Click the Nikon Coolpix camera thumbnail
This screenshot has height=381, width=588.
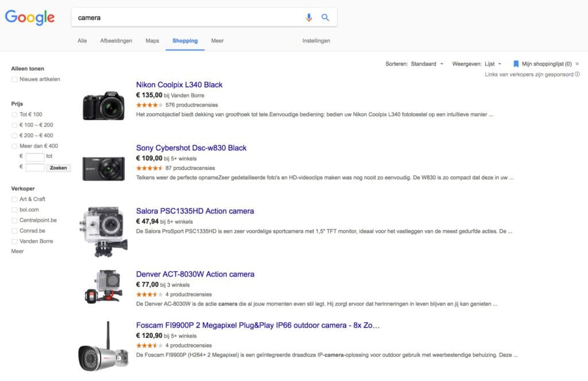click(x=103, y=106)
